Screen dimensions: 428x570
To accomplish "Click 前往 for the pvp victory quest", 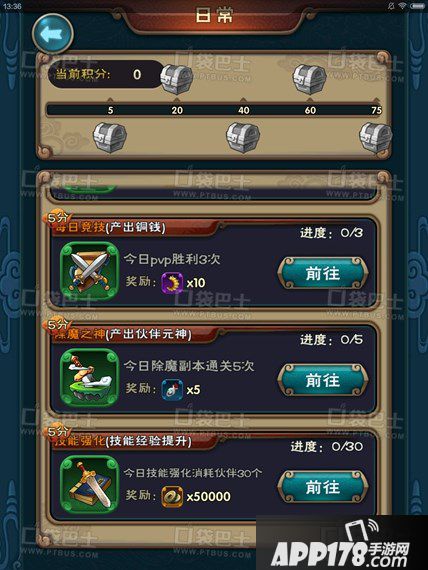I will [x=323, y=273].
